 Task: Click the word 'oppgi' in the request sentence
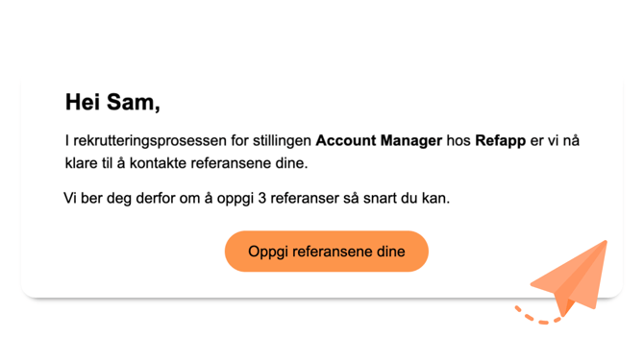click(235, 199)
